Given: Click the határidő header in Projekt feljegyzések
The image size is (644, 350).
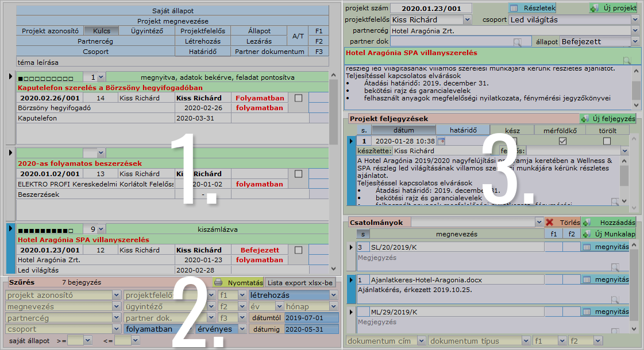Looking at the screenshot, I should (x=462, y=130).
